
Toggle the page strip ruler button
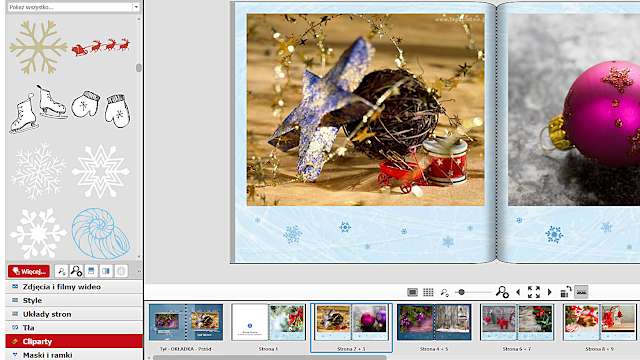[581, 292]
